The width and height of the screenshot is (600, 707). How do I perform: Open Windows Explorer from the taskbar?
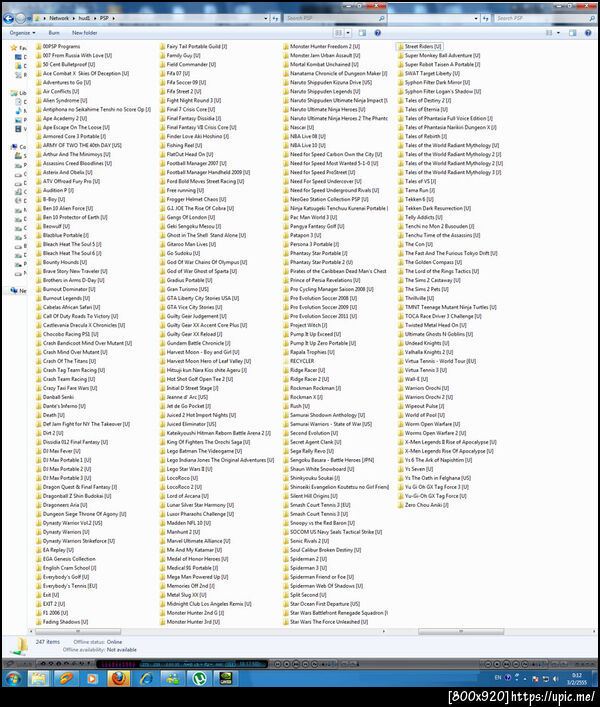click(x=39, y=679)
